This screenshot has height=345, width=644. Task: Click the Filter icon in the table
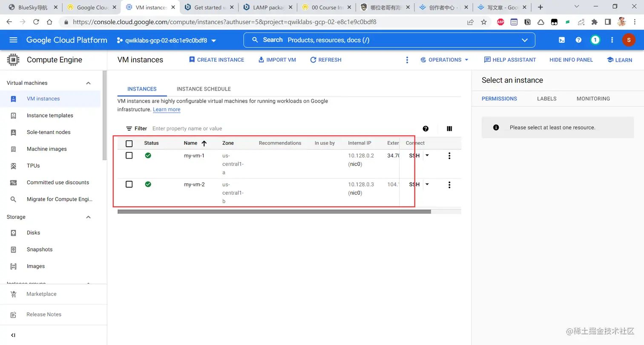coord(129,128)
